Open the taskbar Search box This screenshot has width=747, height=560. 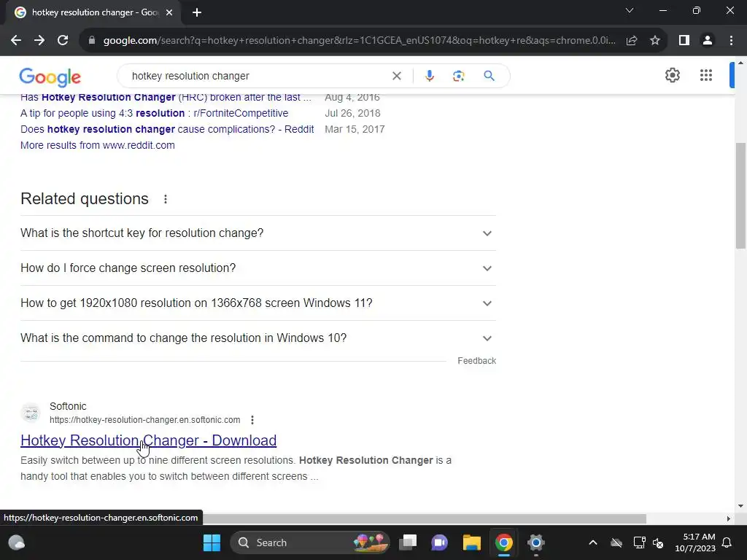[x=309, y=542]
